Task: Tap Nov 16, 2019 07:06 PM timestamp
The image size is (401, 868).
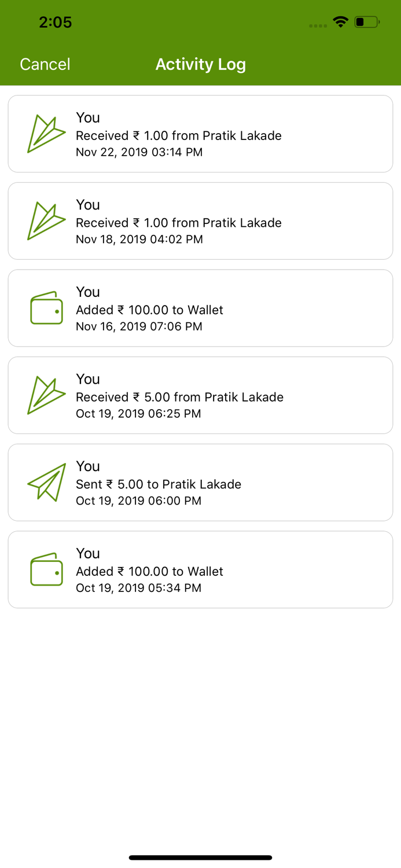Action: (x=139, y=326)
